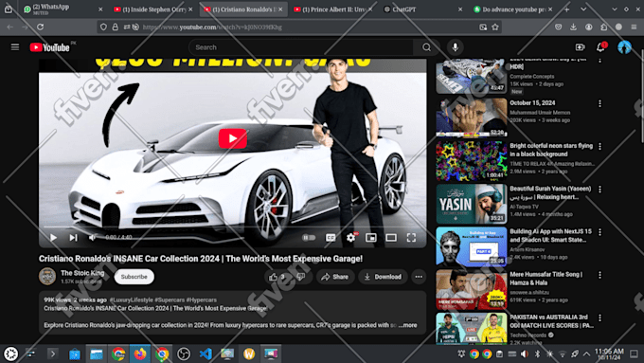Open the taskbar clock and calendar
This screenshot has height=363, width=644.
(x=610, y=354)
